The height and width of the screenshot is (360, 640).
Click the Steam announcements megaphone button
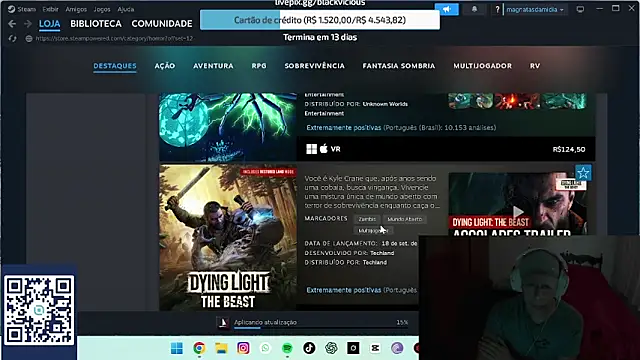coord(447,9)
